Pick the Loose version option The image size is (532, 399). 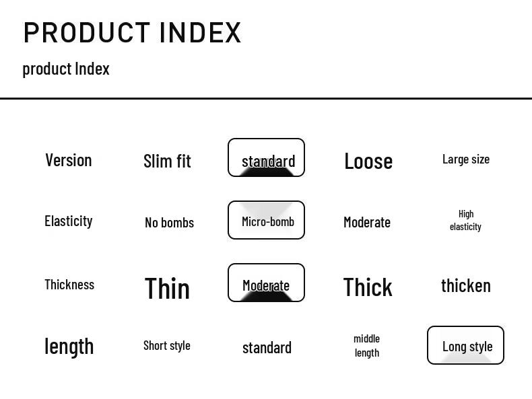368,161
